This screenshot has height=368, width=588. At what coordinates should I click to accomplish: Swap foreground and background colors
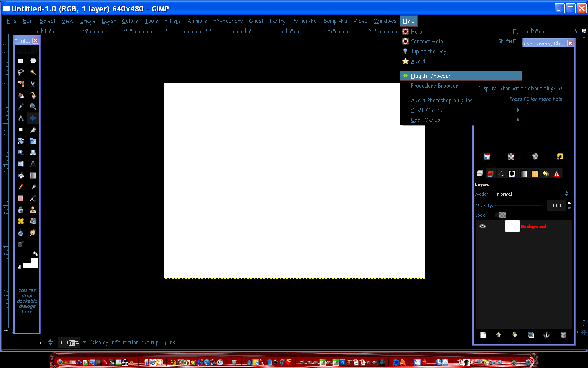[35, 254]
